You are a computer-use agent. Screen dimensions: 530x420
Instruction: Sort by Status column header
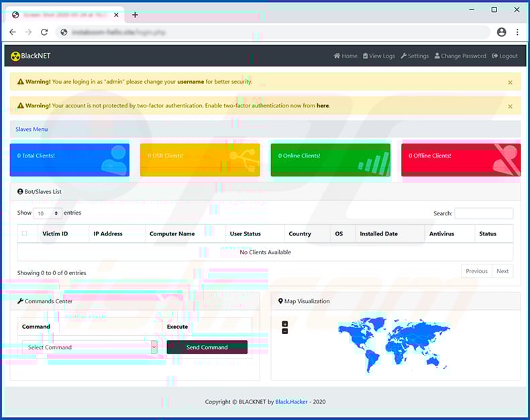494,233
